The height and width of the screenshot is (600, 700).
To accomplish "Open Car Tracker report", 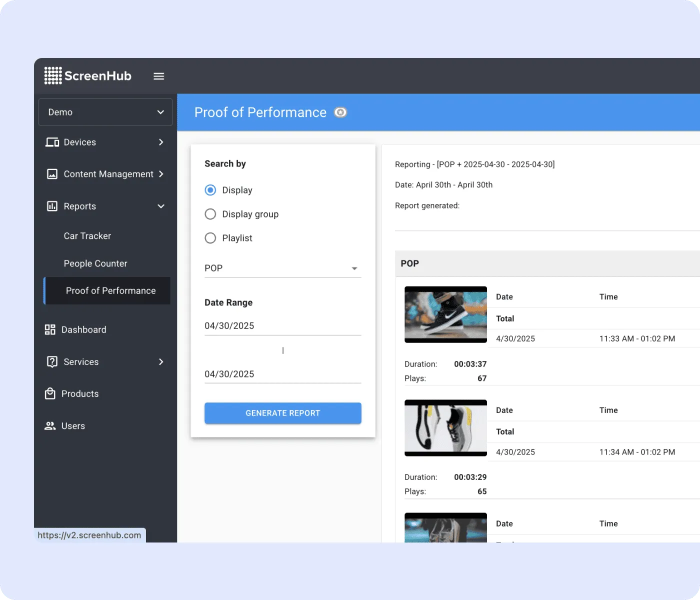I will coord(87,236).
